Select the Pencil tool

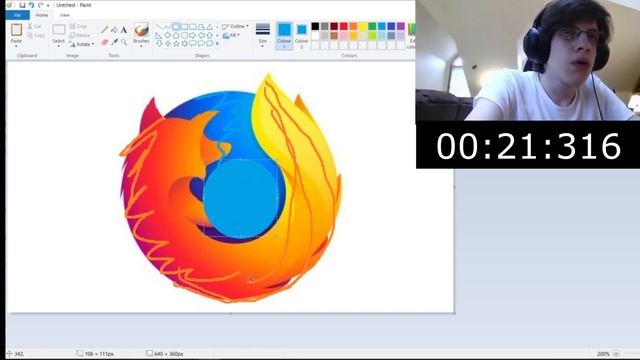pyautogui.click(x=104, y=30)
